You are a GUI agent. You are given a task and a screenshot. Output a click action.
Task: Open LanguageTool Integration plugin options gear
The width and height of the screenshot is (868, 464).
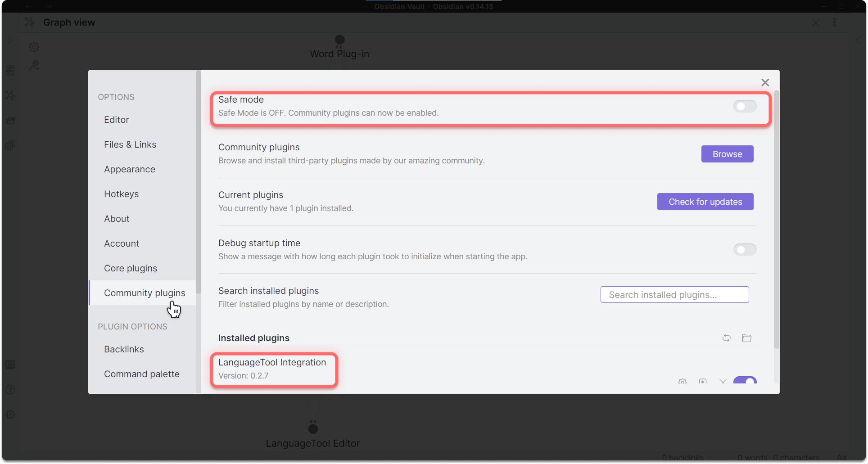pyautogui.click(x=683, y=381)
